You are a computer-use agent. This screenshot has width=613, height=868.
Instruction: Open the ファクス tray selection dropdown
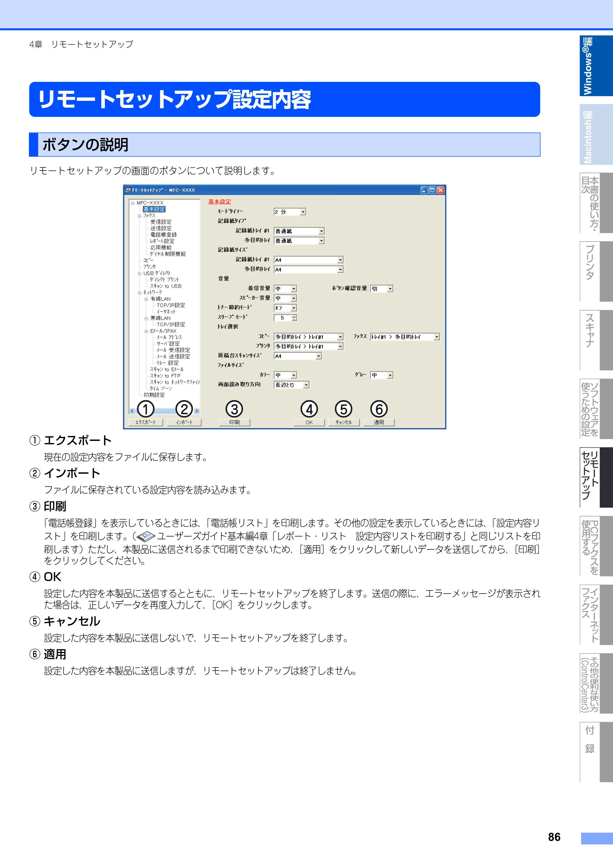tap(405, 337)
